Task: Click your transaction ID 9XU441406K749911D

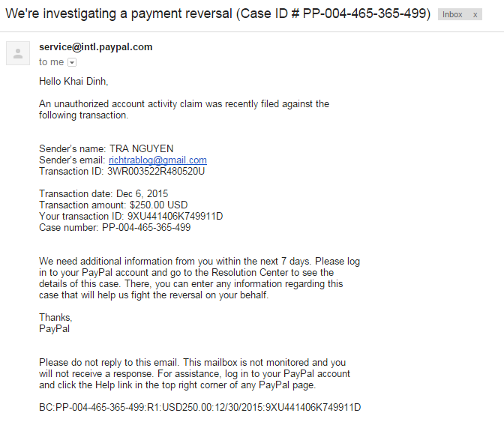Action: [175, 217]
